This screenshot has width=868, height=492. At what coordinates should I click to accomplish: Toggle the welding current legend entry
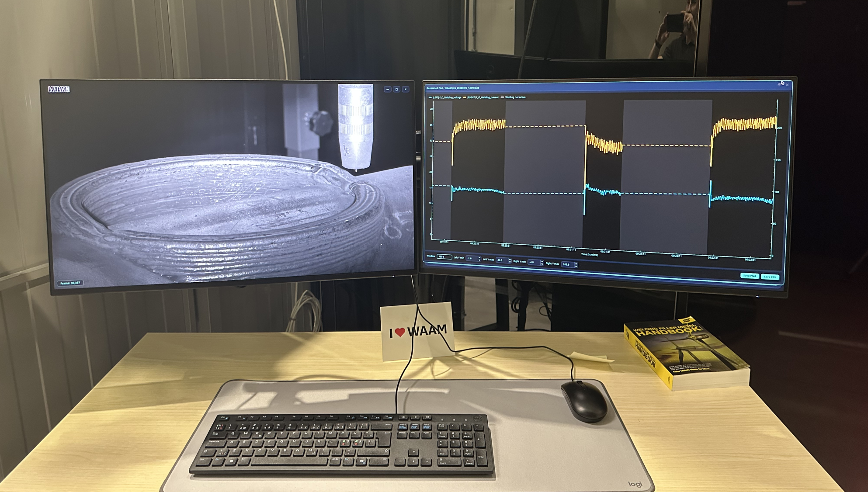click(481, 97)
